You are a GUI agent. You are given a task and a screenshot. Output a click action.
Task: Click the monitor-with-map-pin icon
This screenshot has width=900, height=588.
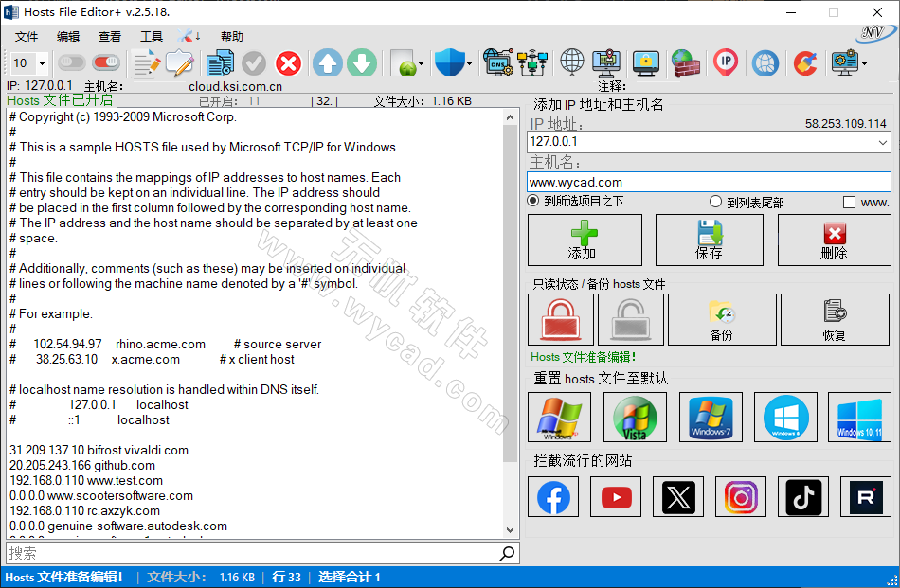click(x=606, y=62)
